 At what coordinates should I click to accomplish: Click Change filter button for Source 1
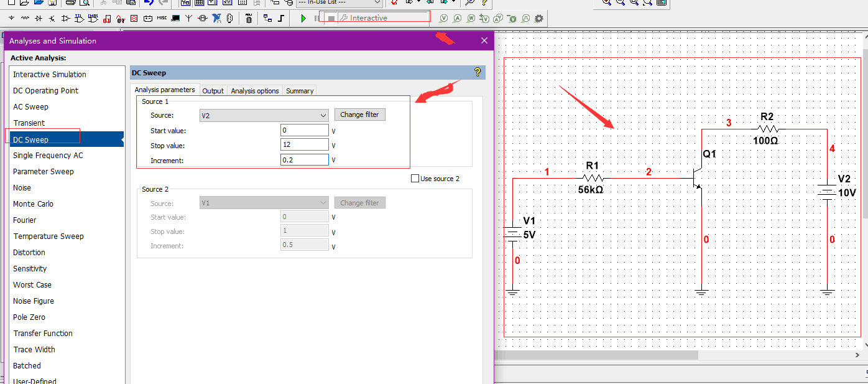(x=360, y=115)
